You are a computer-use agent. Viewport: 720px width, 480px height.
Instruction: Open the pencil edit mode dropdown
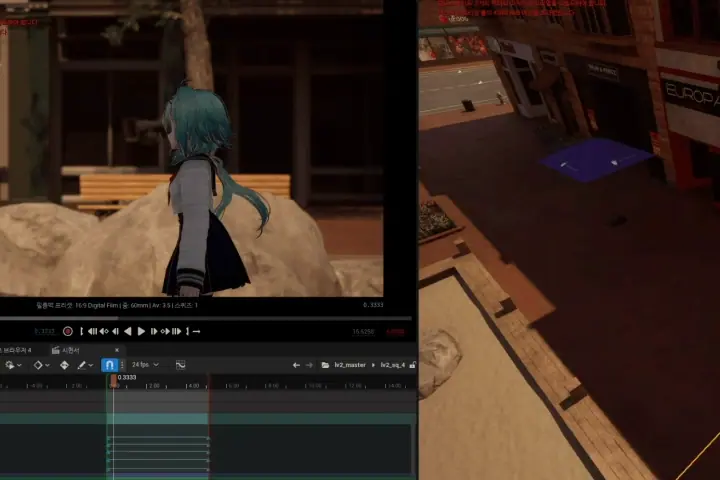pos(85,365)
